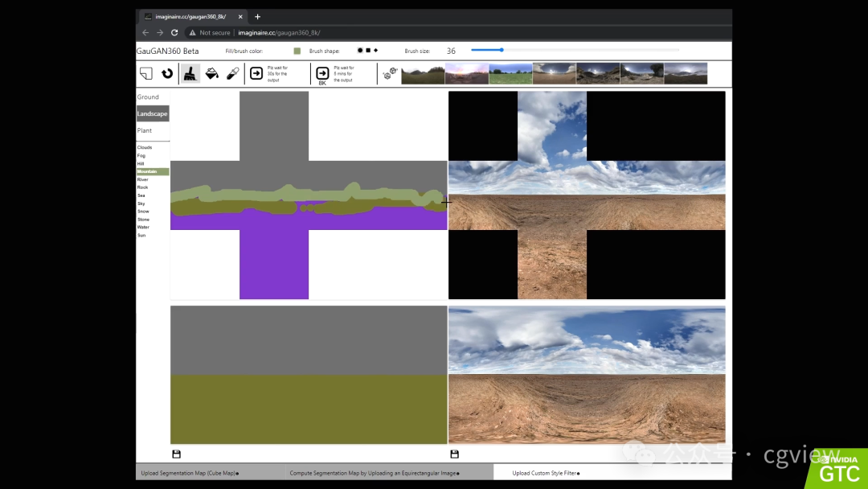
Task: Choose the eyedropper color picker tool
Action: pyautogui.click(x=233, y=73)
